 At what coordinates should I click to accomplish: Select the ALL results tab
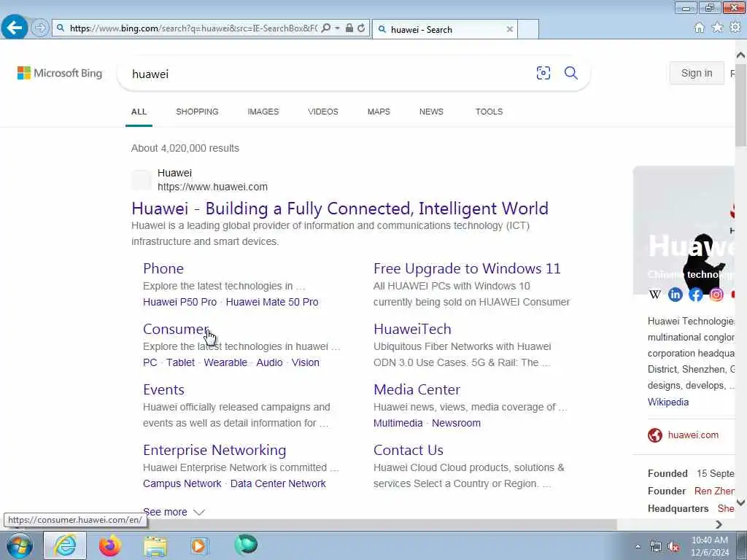pos(139,112)
